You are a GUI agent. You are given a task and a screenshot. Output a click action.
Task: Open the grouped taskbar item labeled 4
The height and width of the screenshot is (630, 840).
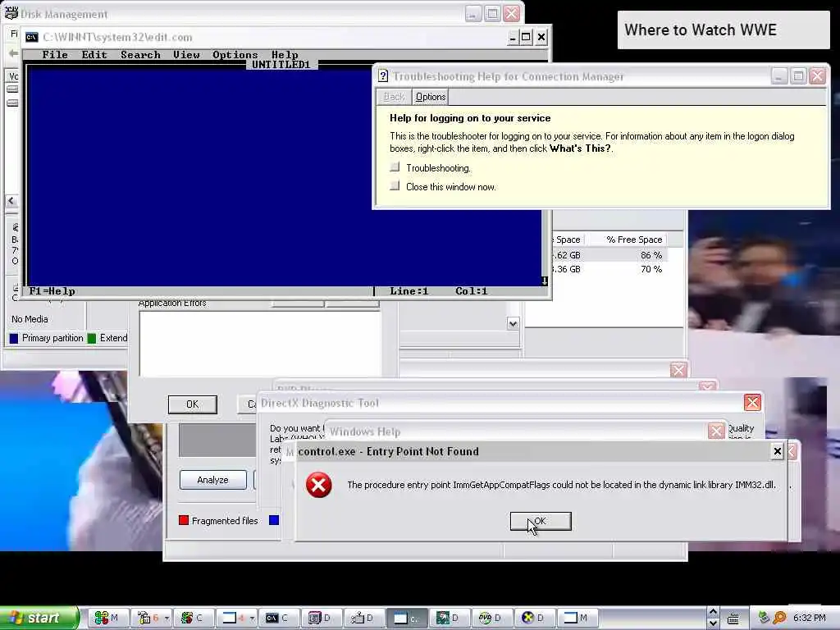pyautogui.click(x=234, y=618)
